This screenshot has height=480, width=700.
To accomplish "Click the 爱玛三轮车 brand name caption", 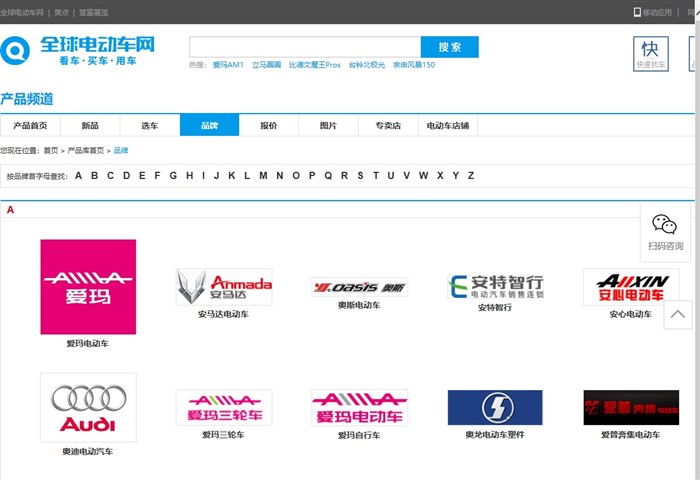I will tap(223, 434).
